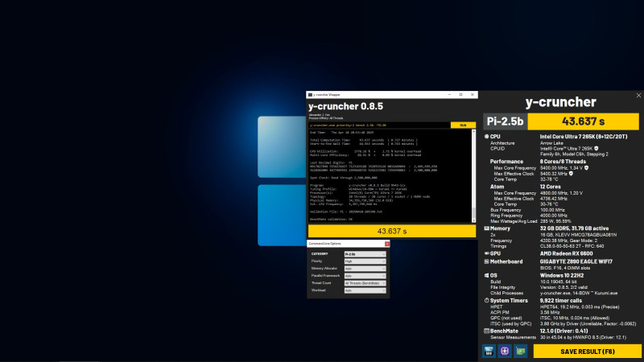Click the 'Timings' memory label
This screenshot has width=644, height=362.
(498, 246)
